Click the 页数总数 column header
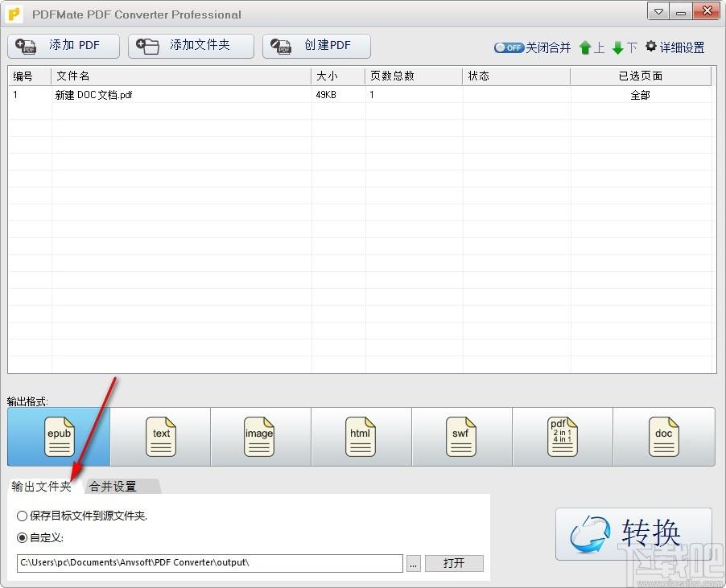Image resolution: width=726 pixels, height=588 pixels. click(x=414, y=76)
